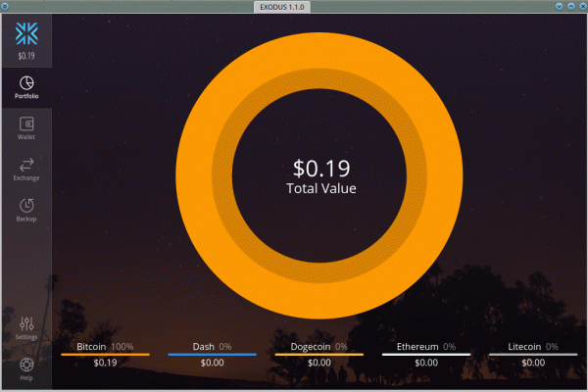
Task: Open the Help section
Action: point(26,369)
